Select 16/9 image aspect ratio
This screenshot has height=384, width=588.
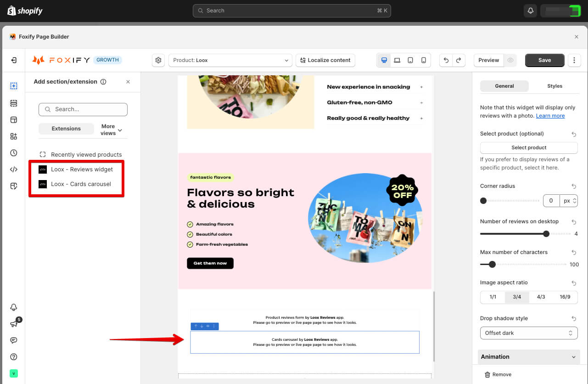coord(565,297)
